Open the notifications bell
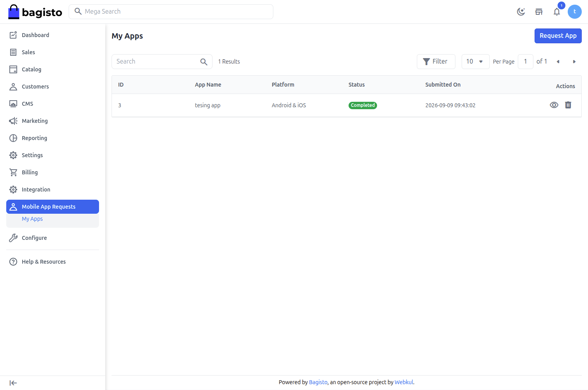The image size is (588, 390). point(557,12)
